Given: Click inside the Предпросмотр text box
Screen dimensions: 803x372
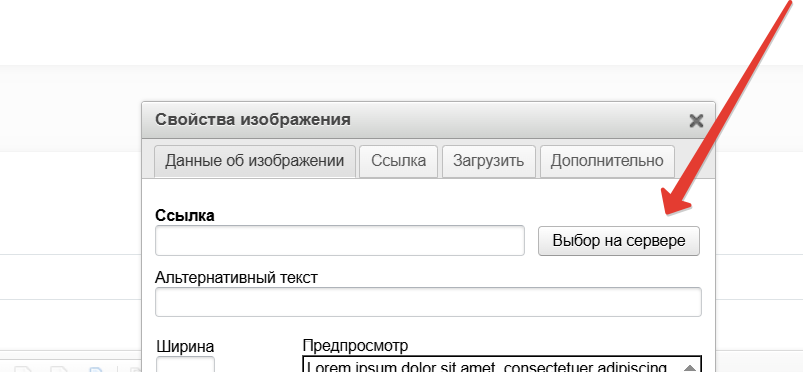Looking at the screenshot, I should coord(493,365).
